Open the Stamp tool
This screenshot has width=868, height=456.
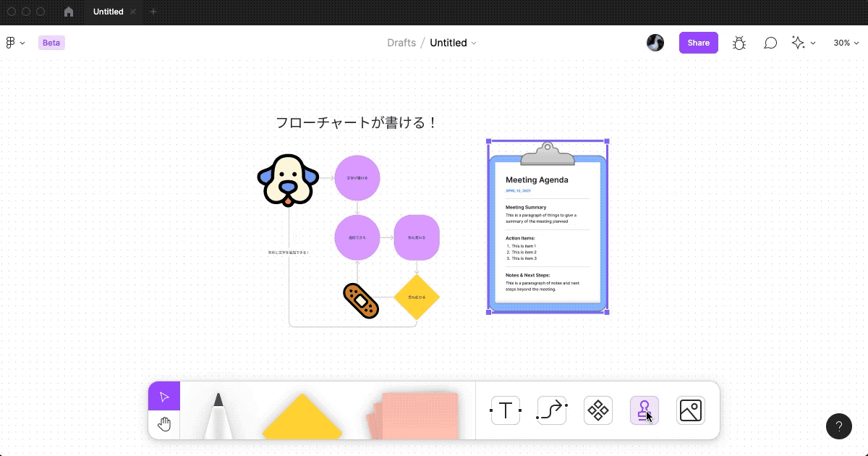click(x=644, y=410)
